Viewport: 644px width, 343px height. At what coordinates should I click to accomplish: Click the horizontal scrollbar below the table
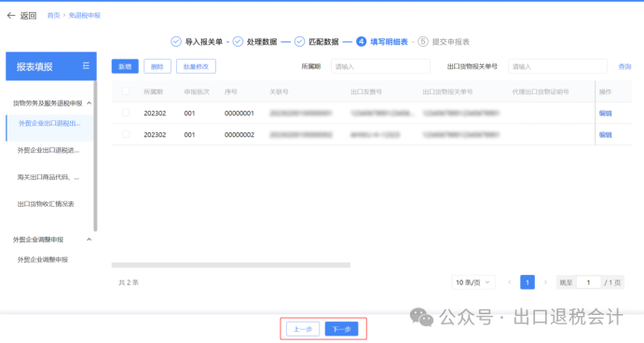pyautogui.click(x=231, y=265)
